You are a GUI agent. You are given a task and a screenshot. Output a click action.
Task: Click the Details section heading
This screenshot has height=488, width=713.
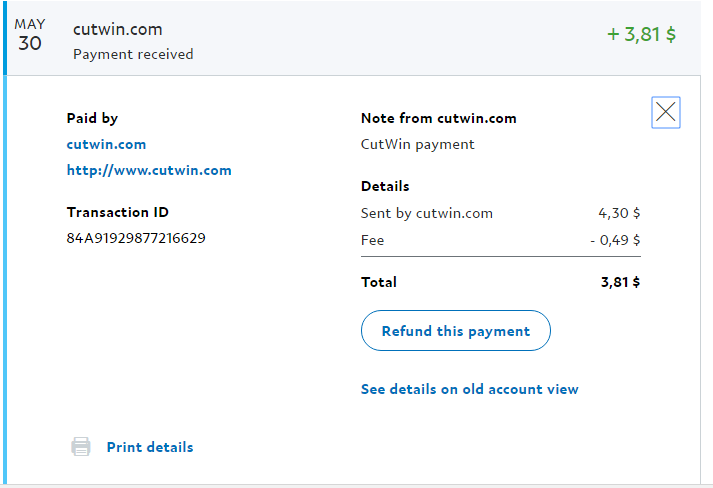[x=385, y=186]
